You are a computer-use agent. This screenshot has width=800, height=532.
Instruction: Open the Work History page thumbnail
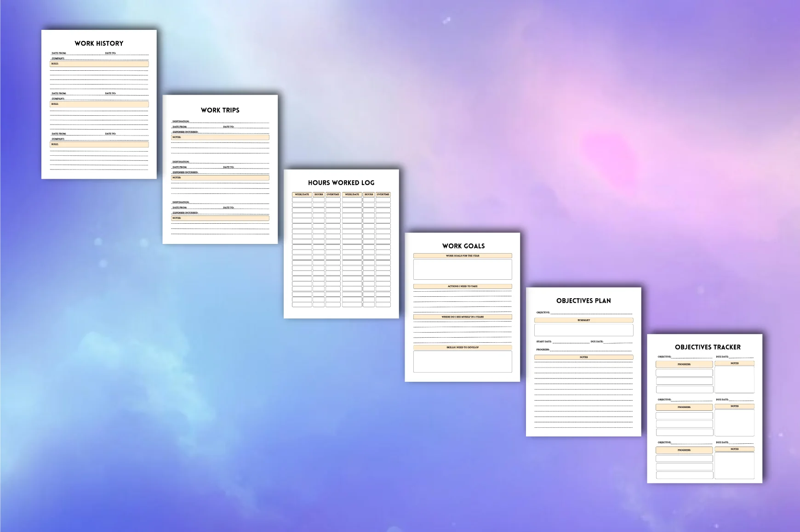pyautogui.click(x=99, y=104)
